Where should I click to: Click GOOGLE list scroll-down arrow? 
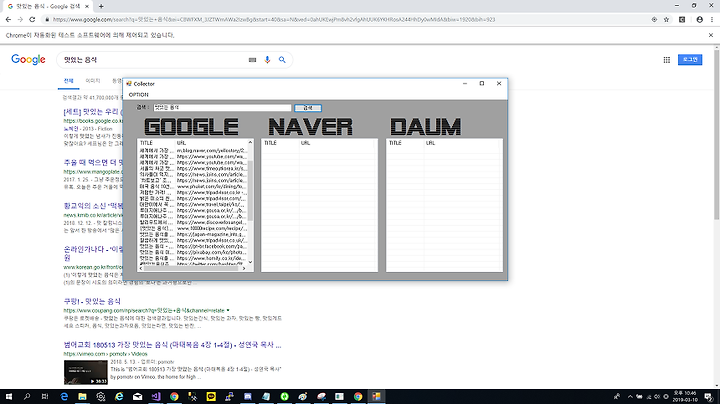click(250, 262)
